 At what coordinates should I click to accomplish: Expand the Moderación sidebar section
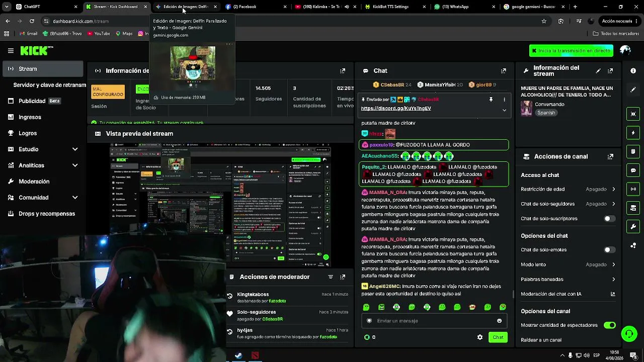tap(43, 182)
